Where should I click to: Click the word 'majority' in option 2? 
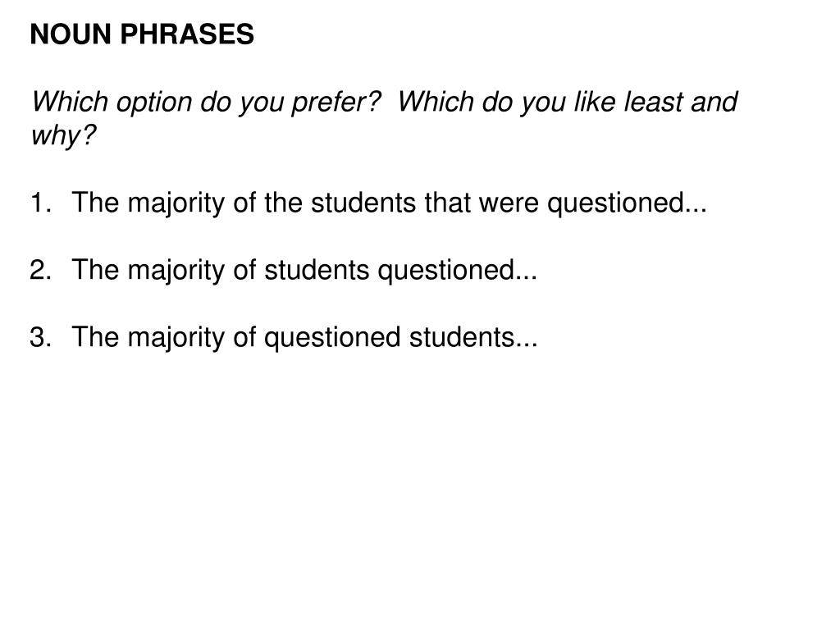coord(176,271)
